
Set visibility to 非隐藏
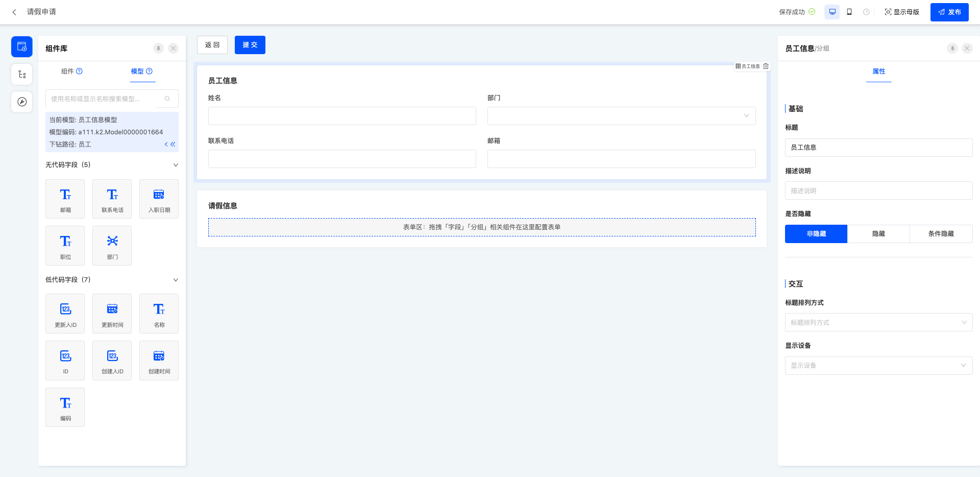[x=816, y=234]
